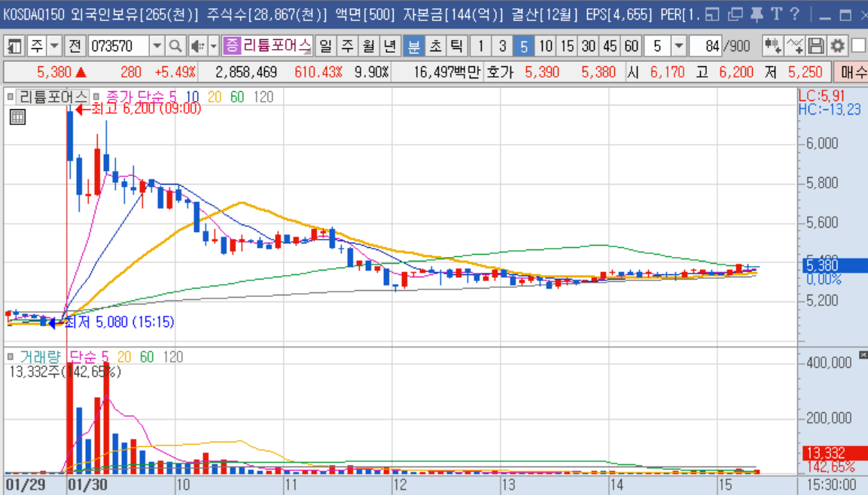Click the blue 5,380 current price tag

[x=835, y=265]
